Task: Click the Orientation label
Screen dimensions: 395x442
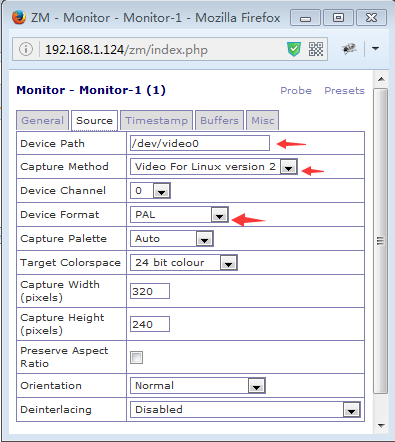Action: [x=51, y=385]
